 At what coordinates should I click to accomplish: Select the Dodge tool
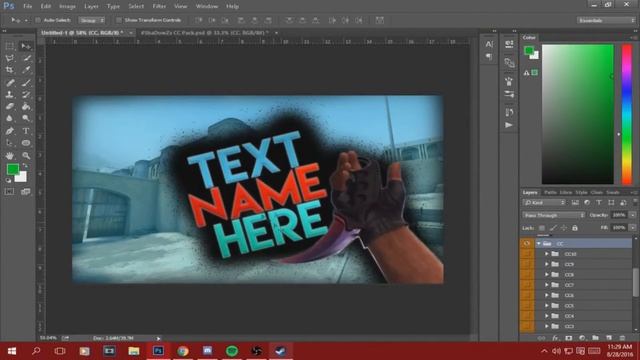pos(26,118)
